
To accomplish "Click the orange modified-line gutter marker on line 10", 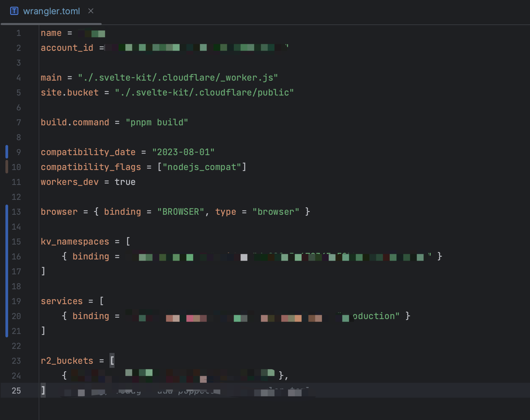I will (x=6, y=167).
